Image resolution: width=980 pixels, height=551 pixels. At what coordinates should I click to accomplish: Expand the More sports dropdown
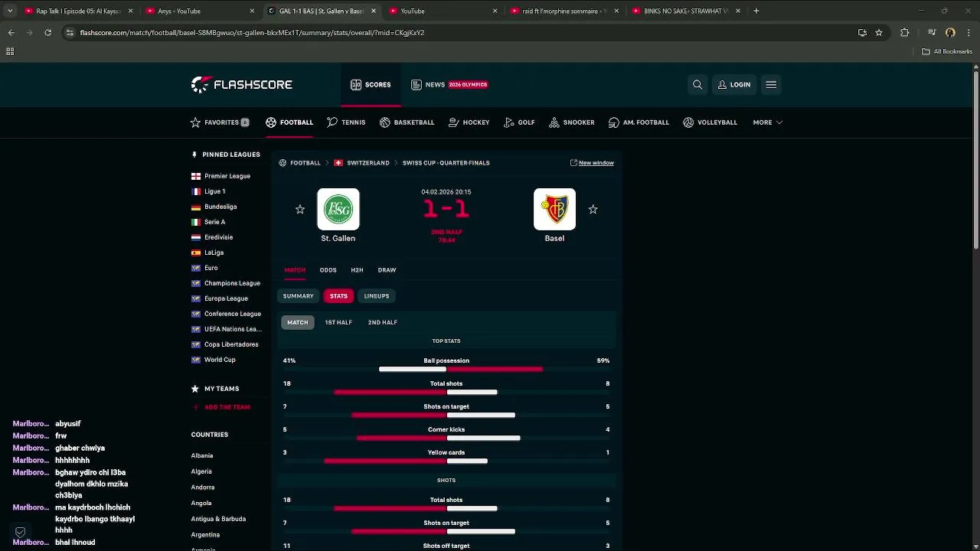pos(767,122)
